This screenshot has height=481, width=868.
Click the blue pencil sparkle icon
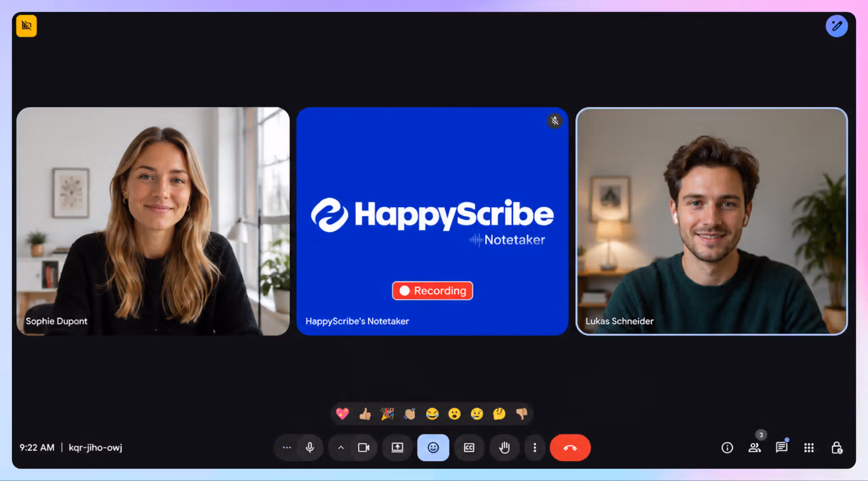pyautogui.click(x=837, y=26)
